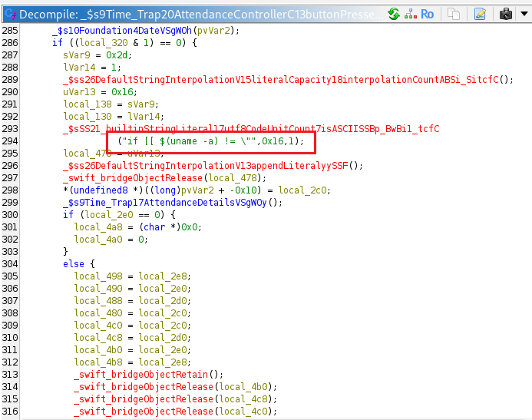Click the pencil edit icon

pyautogui.click(x=481, y=14)
